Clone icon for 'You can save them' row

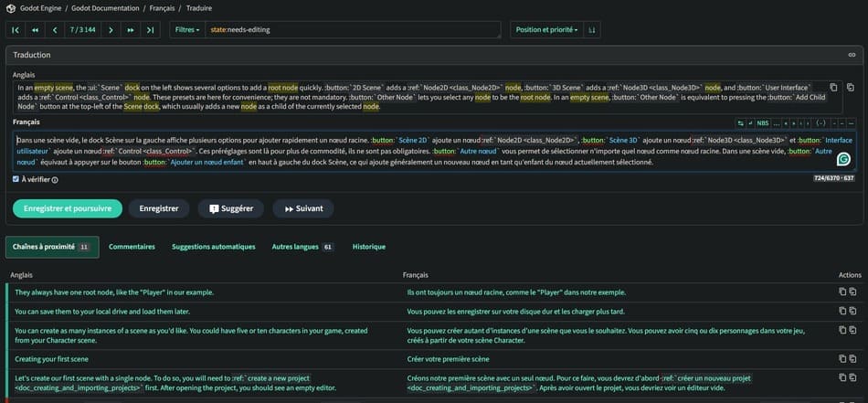(853, 311)
